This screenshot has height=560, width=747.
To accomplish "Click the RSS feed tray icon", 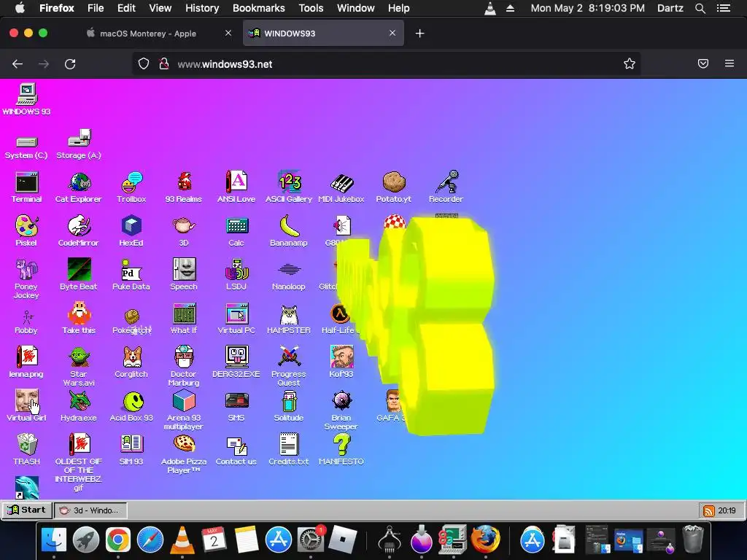I will (x=708, y=511).
